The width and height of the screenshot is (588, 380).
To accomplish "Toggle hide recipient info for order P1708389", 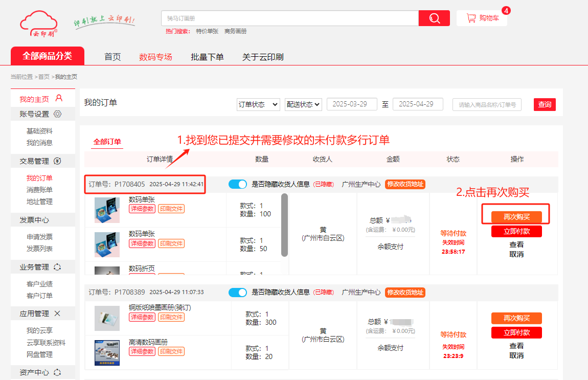I will point(238,293).
